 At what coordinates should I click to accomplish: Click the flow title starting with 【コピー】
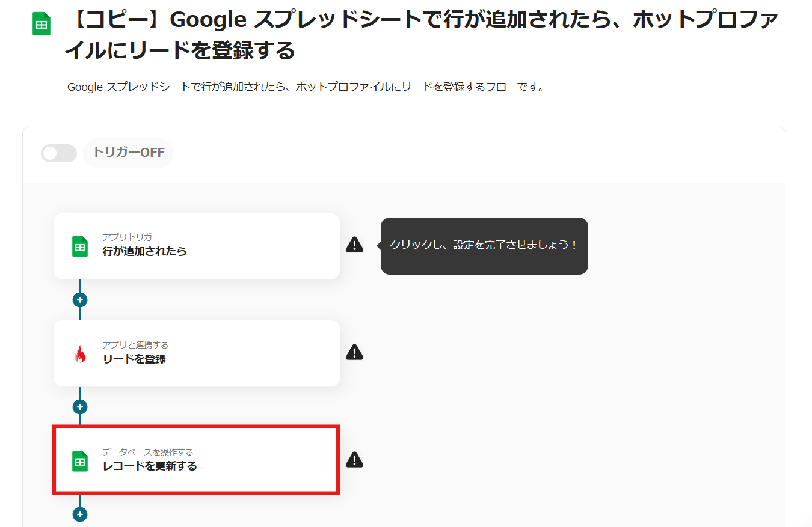(421, 35)
